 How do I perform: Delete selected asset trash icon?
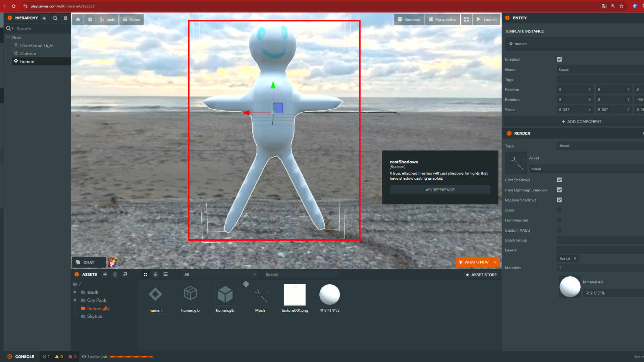point(115,275)
